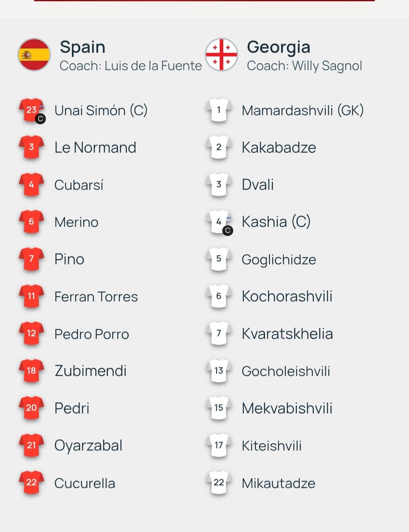Open the Spain team name heading

click(83, 47)
